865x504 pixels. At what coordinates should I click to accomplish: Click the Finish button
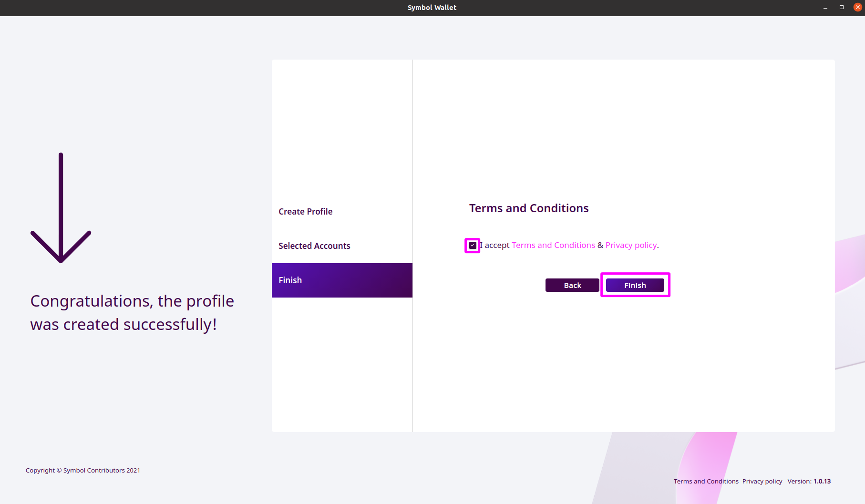click(x=635, y=285)
